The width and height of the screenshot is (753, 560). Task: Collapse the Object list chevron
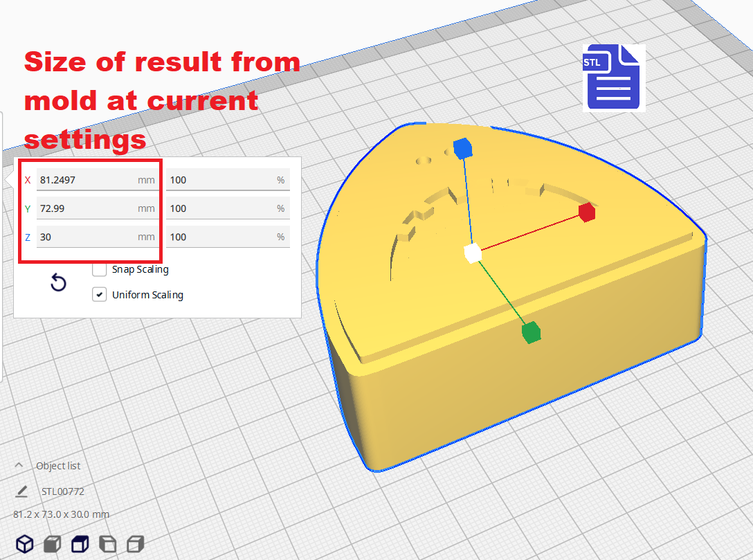point(19,465)
